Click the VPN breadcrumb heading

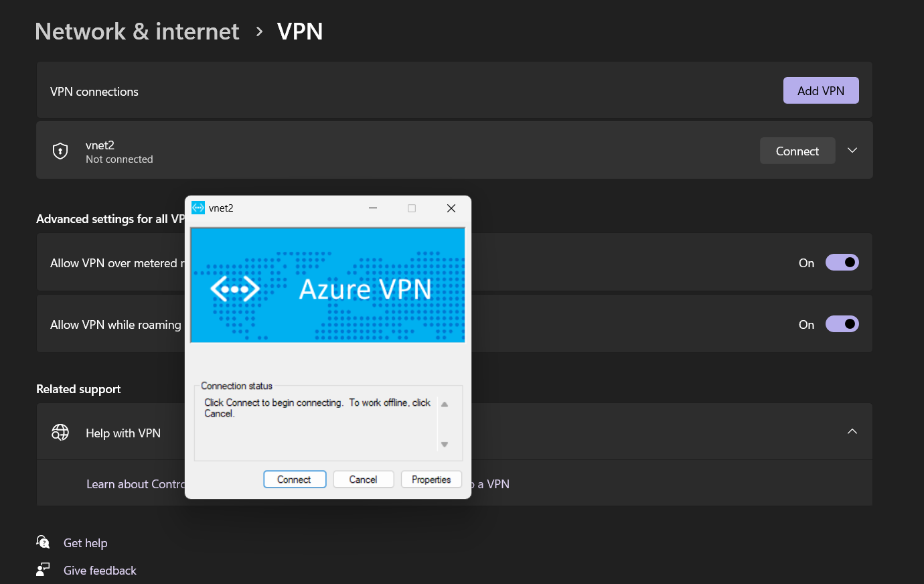(300, 31)
